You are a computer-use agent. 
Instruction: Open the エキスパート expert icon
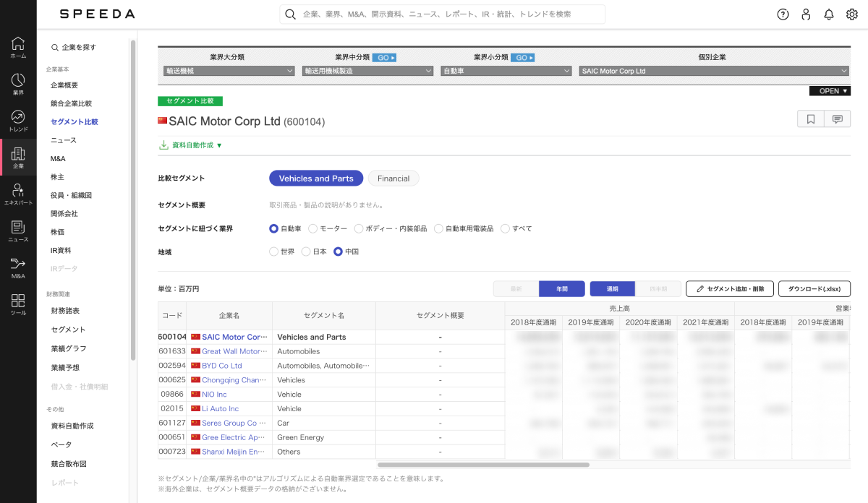[x=18, y=194]
